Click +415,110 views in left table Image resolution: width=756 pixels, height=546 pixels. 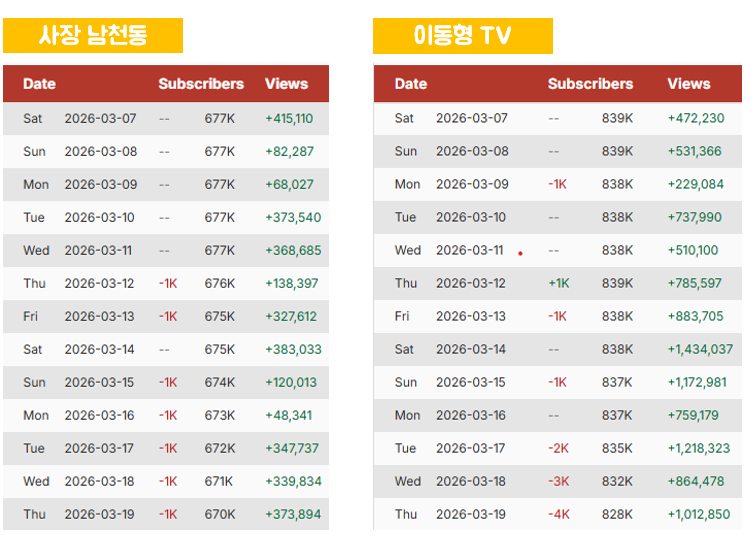pyautogui.click(x=289, y=119)
